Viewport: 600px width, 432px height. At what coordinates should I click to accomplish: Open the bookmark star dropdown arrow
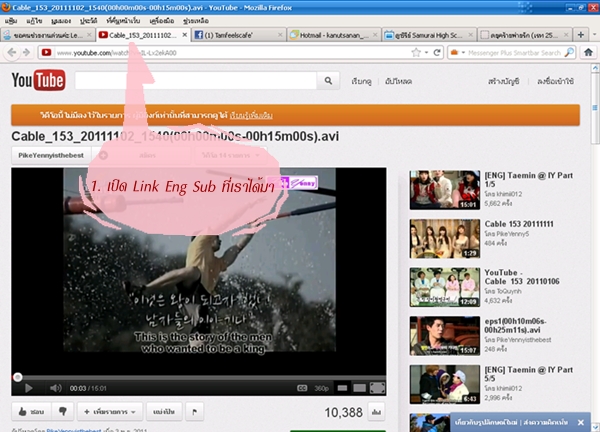[x=426, y=52]
